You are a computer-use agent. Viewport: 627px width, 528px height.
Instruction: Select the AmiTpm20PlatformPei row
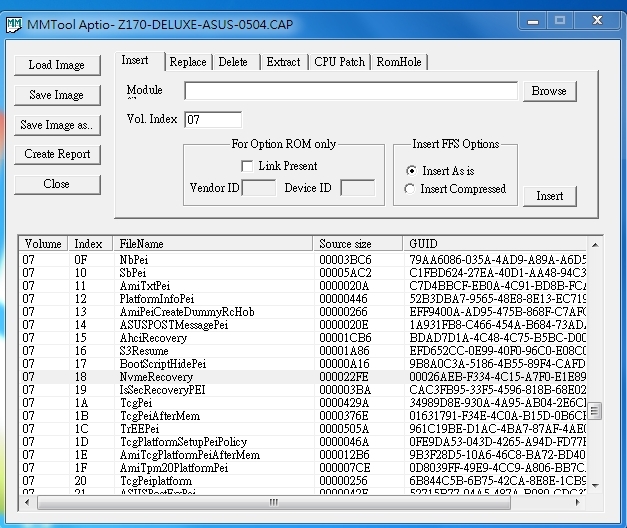click(303, 468)
